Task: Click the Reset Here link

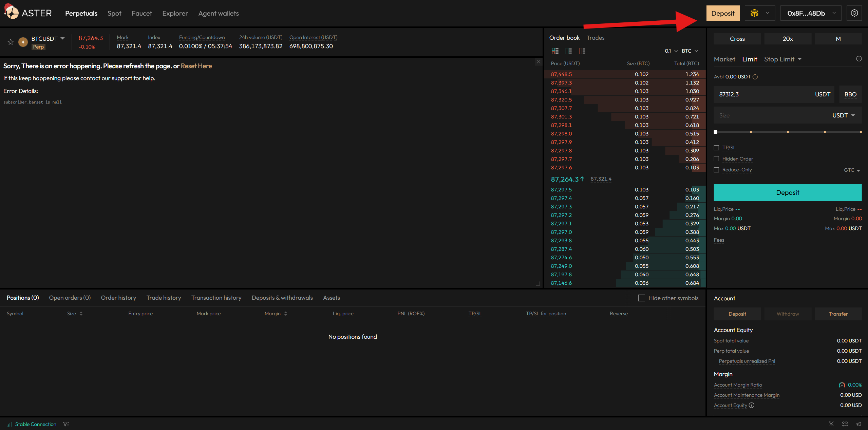Action: (x=196, y=66)
